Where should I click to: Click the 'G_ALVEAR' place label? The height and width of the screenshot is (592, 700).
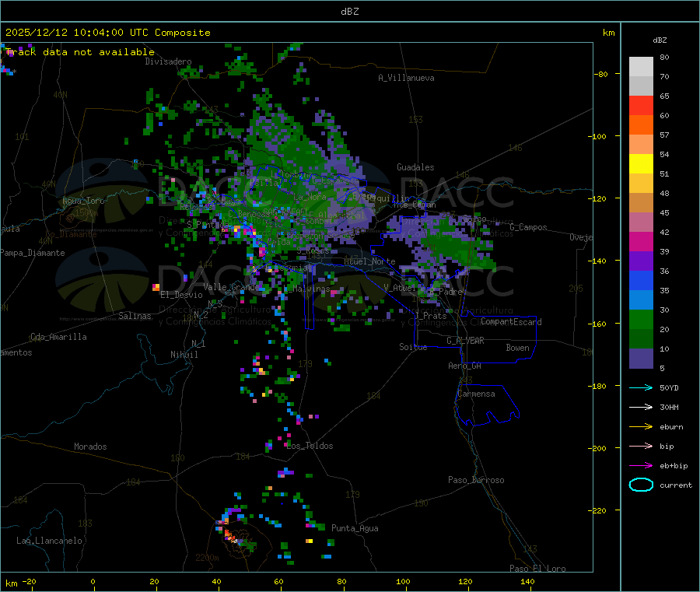coord(465,341)
